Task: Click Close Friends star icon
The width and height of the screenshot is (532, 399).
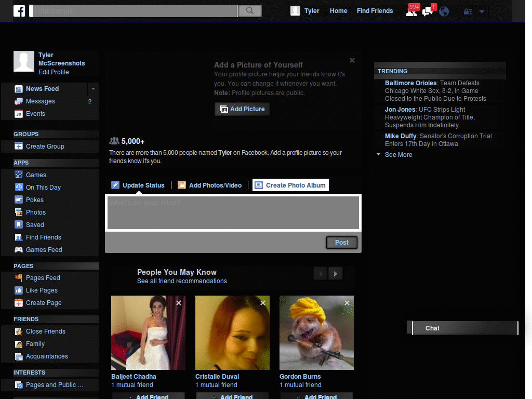Action: 19,331
